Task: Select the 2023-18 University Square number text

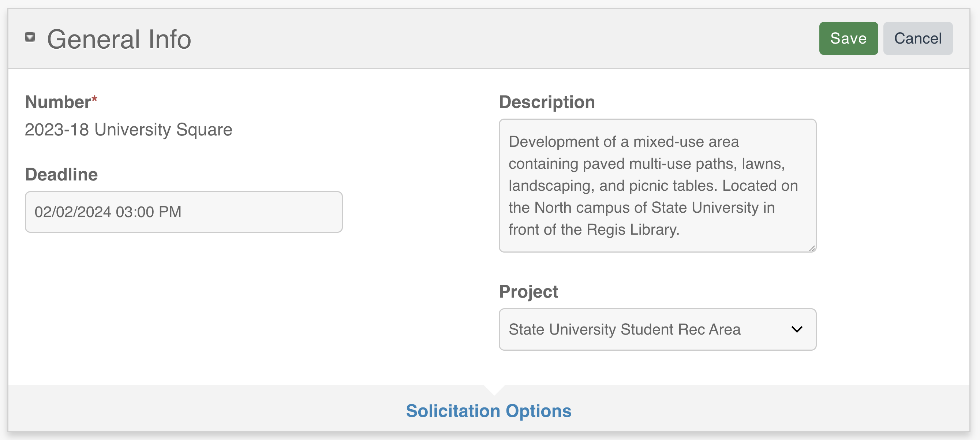Action: pos(128,130)
